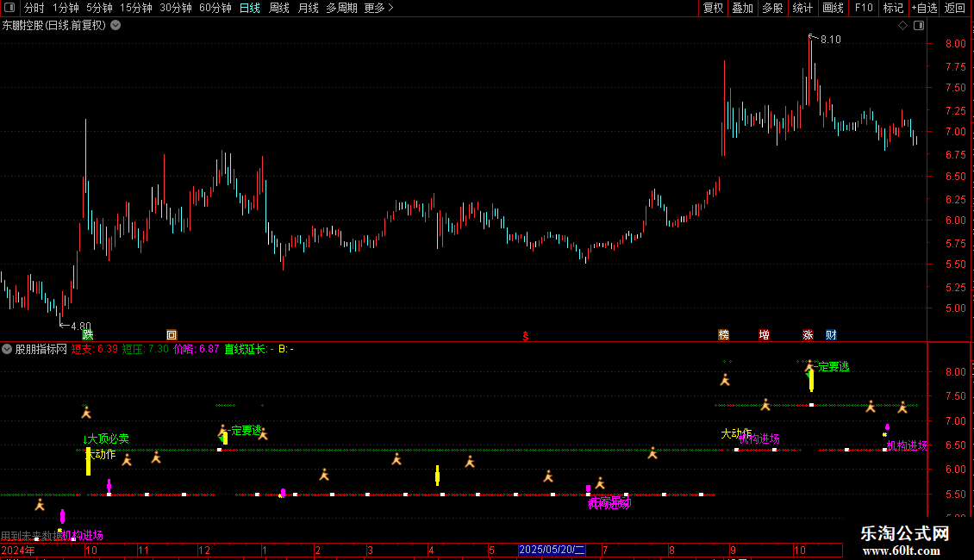Open the 多周期 multi-period view

point(341,8)
